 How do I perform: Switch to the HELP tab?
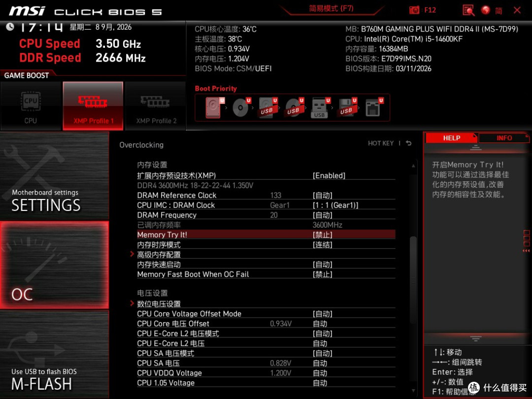click(452, 138)
